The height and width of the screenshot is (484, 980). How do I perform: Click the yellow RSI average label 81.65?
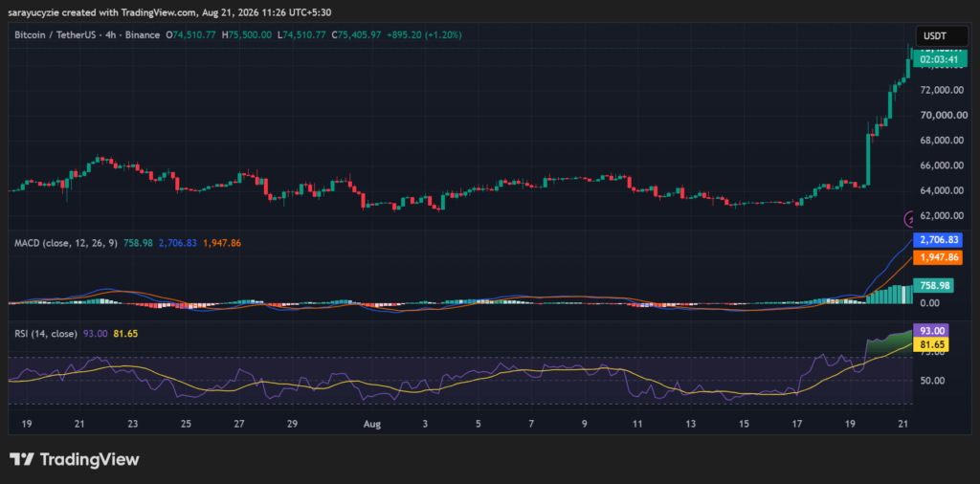pyautogui.click(x=931, y=344)
